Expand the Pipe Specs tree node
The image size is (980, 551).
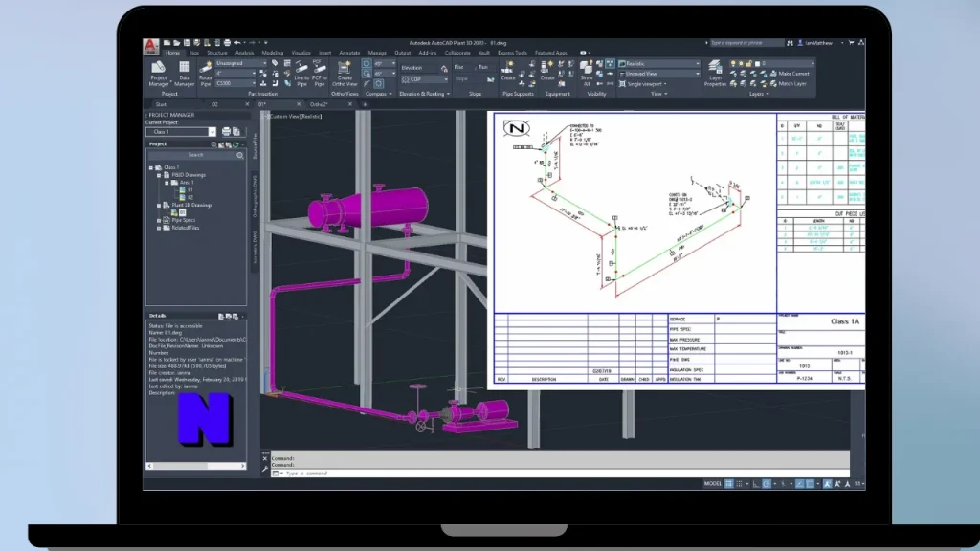(x=159, y=221)
